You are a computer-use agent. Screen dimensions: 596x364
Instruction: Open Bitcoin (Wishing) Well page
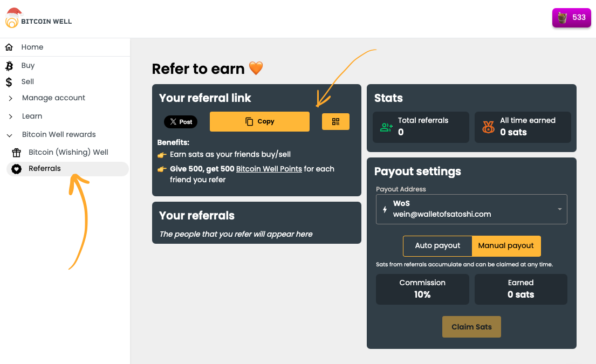(68, 153)
